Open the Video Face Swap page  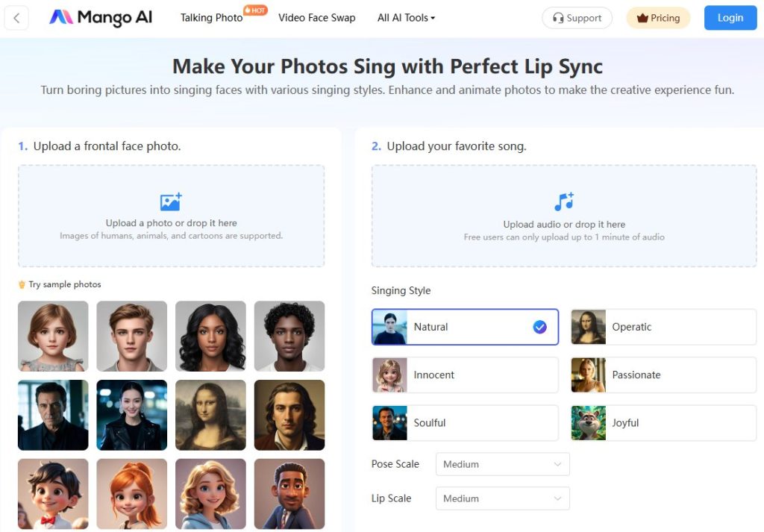[316, 18]
